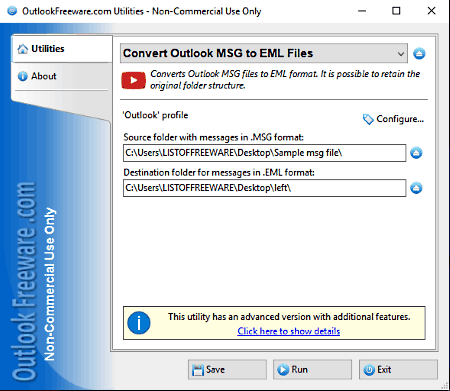Follow the 'Click here to show details' link
The height and width of the screenshot is (391, 450).
[x=289, y=331]
